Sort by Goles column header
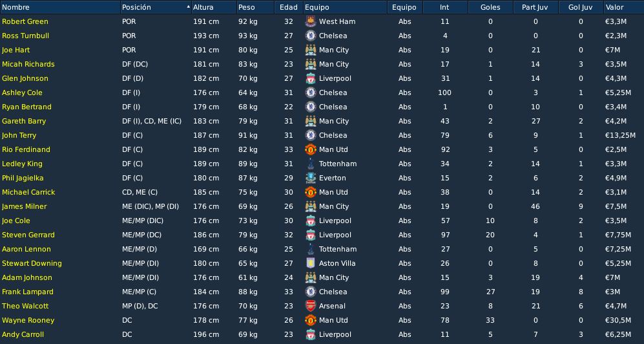 click(490, 7)
